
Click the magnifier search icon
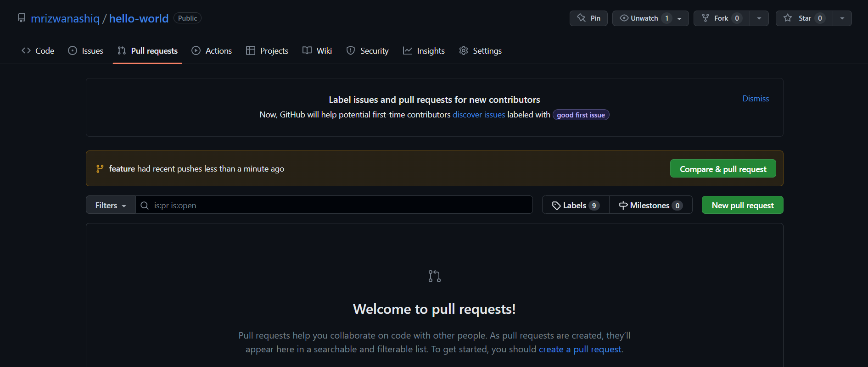[145, 206]
